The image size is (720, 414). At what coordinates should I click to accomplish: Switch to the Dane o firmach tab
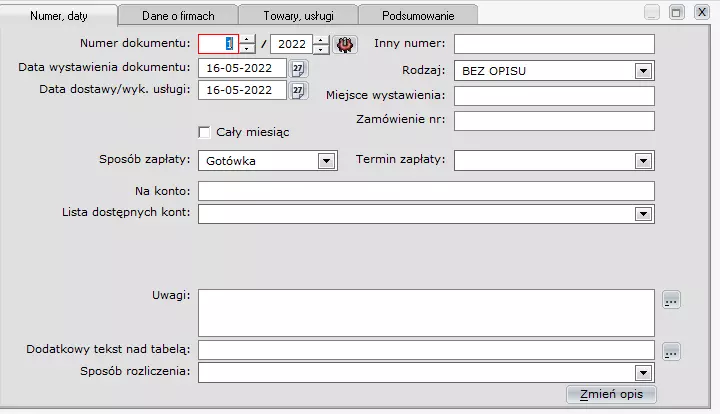178,16
